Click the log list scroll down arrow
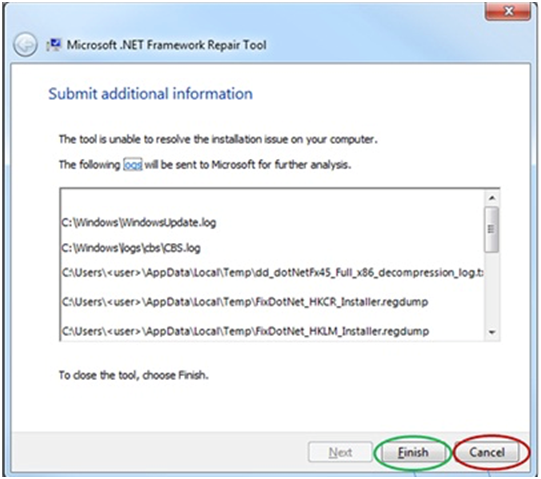This screenshot has width=541, height=479. [x=492, y=332]
